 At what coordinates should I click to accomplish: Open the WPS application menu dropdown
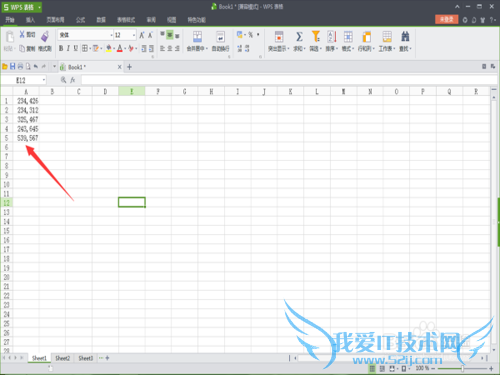point(39,7)
